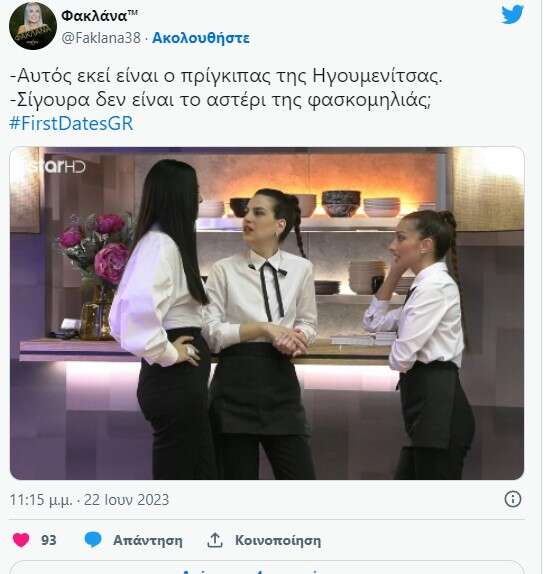
Task: Click the blue reply speech bubble icon
Action: 93,540
